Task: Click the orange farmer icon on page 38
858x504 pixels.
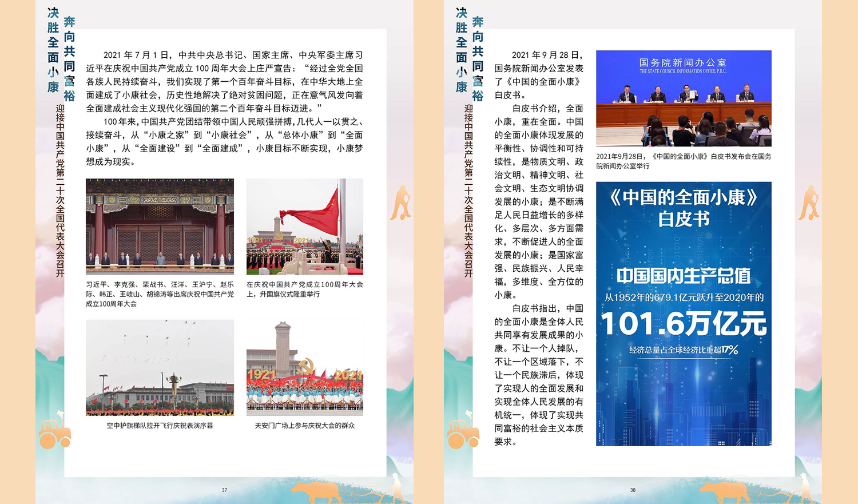Action: tap(809, 203)
